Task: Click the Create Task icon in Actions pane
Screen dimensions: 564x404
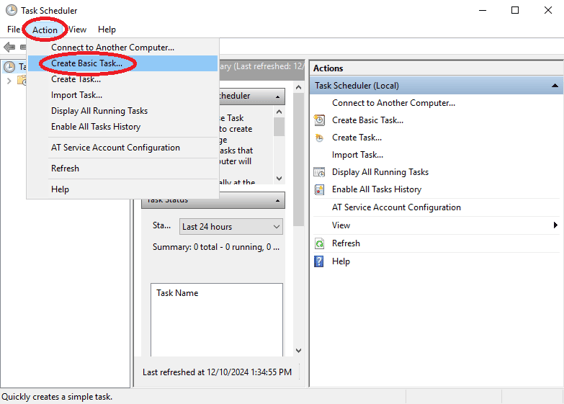Action: tap(319, 137)
